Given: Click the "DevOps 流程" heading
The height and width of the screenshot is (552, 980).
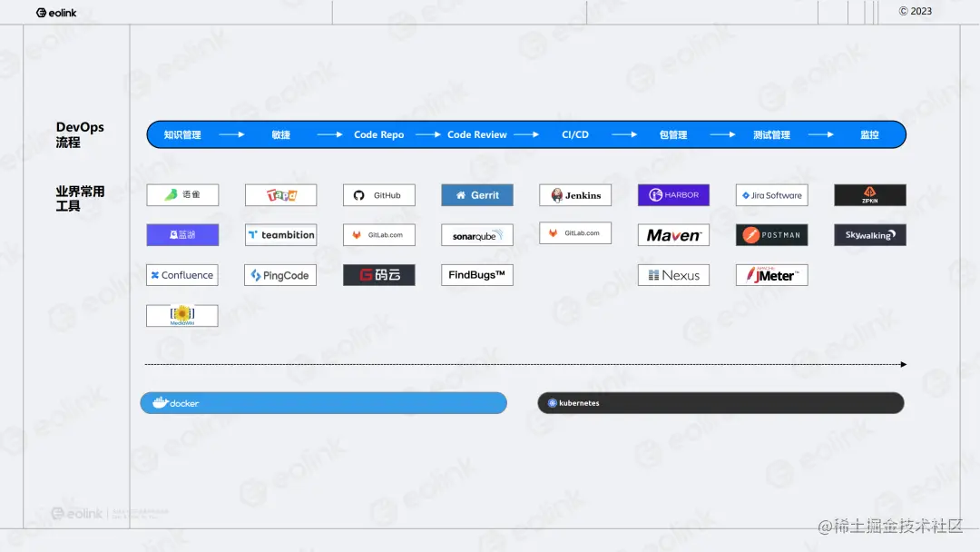Looking at the screenshot, I should click(79, 134).
